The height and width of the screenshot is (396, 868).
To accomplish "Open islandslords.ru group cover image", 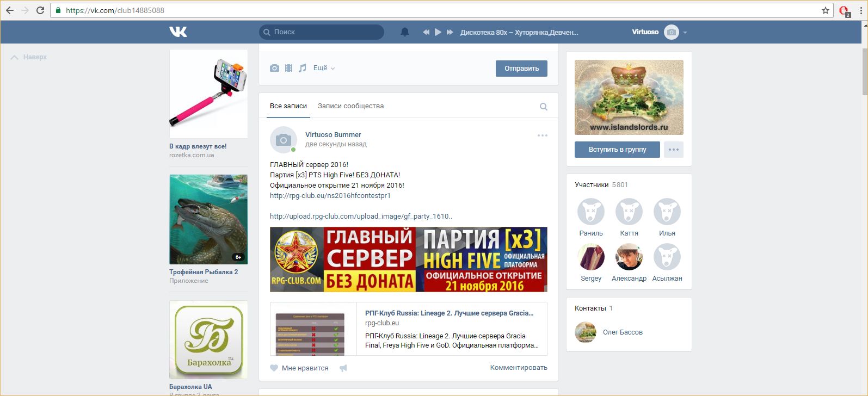I will [629, 97].
